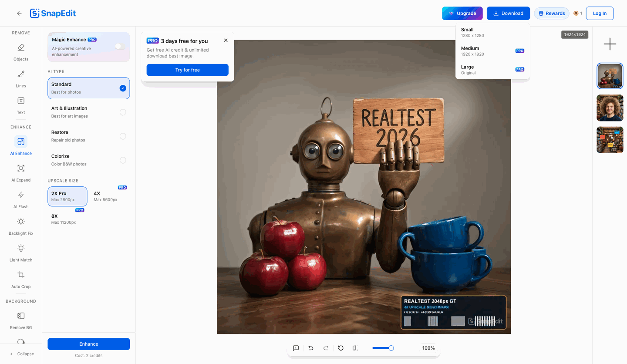This screenshot has height=364, width=627.
Task: Reset image with the revert icon
Action: (341, 348)
